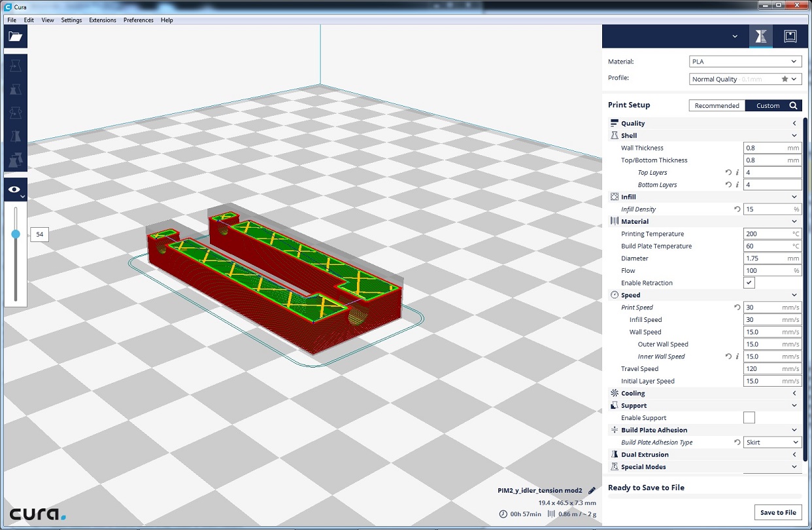Click the layer number field showing 54

(x=40, y=234)
